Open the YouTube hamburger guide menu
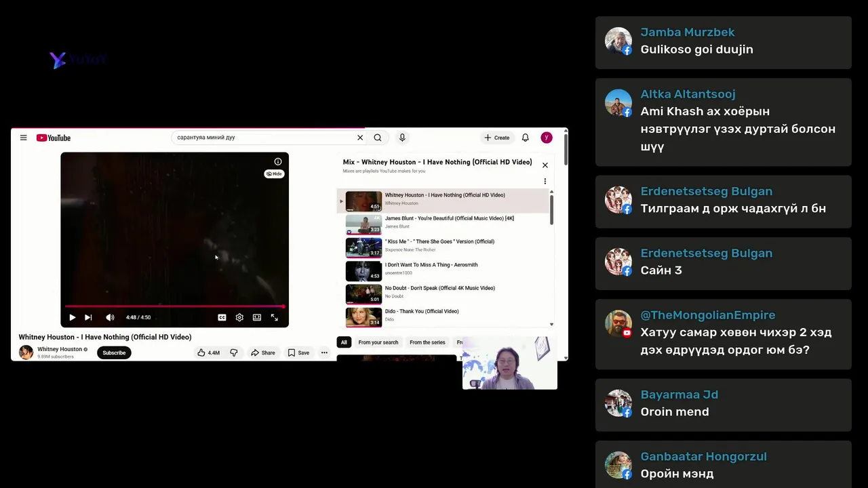Screen dimensions: 868x488 [x=23, y=138]
